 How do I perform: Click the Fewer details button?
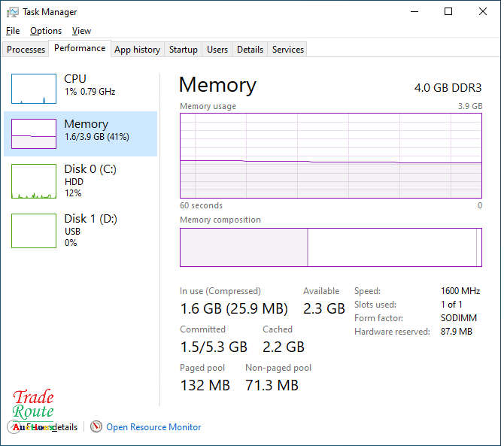tap(42, 427)
